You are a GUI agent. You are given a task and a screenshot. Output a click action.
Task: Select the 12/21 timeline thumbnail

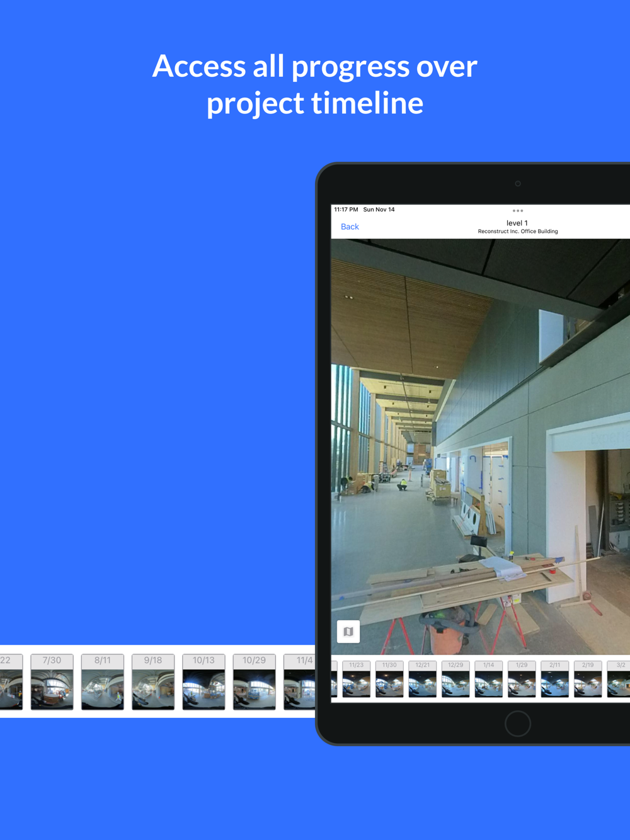coord(422,679)
